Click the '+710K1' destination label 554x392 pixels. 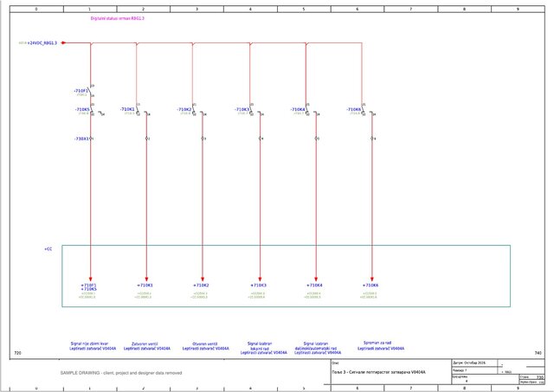(x=145, y=286)
